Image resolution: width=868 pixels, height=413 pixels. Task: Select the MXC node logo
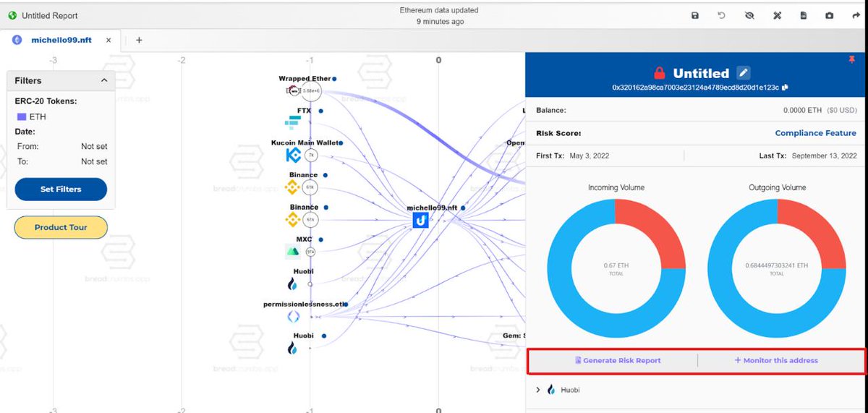pyautogui.click(x=292, y=252)
